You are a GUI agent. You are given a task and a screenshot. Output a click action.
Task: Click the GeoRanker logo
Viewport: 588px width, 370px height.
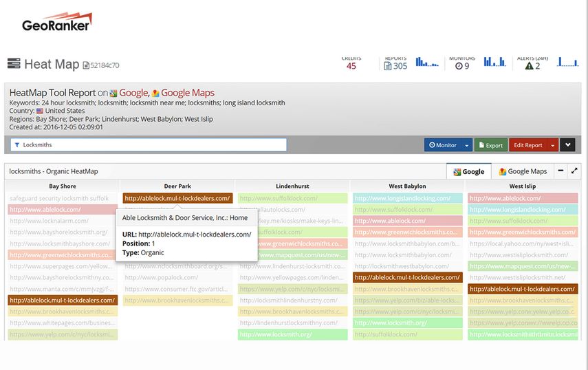pos(56,22)
